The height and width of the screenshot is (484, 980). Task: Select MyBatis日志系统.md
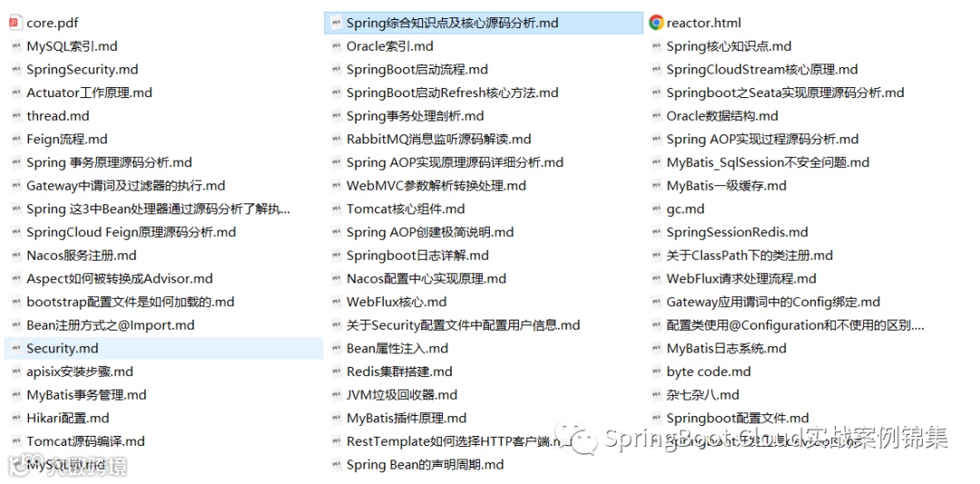(726, 349)
